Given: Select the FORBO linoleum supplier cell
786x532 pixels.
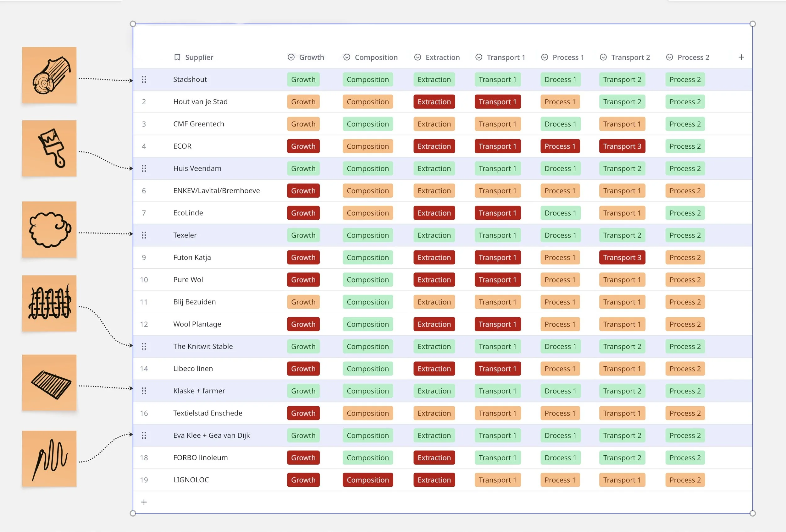Looking at the screenshot, I should [x=200, y=458].
